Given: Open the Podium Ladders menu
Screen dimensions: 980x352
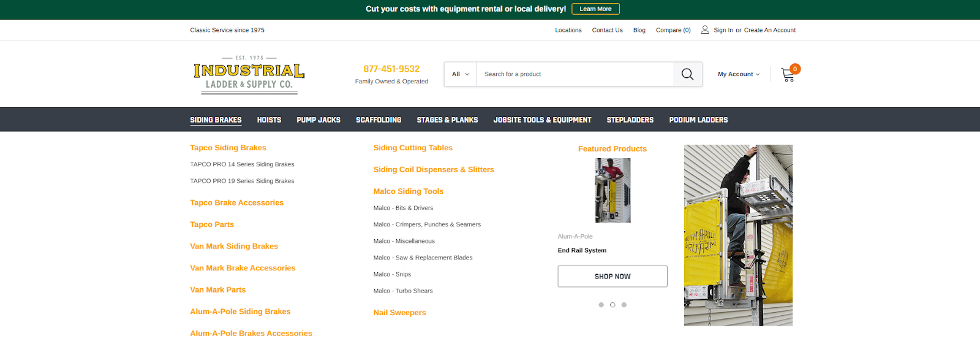Looking at the screenshot, I should pos(698,120).
